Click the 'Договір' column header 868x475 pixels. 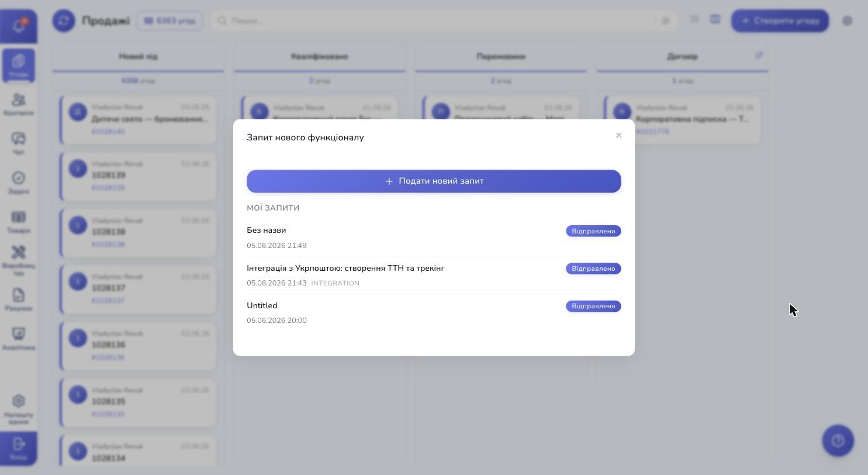(682, 57)
